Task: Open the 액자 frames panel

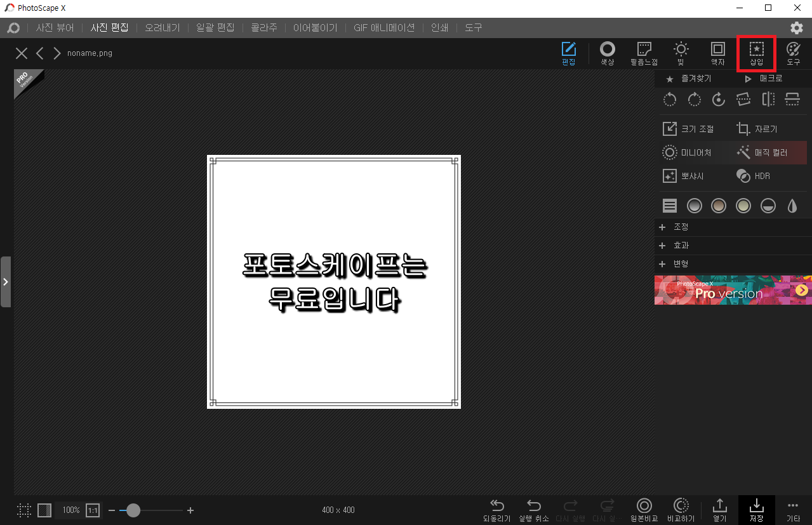Action: coord(718,53)
